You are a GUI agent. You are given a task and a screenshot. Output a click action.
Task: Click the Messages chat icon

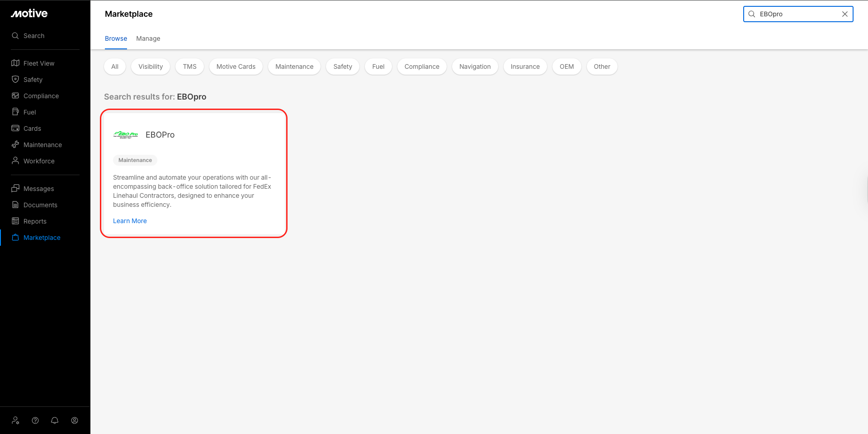pos(15,188)
